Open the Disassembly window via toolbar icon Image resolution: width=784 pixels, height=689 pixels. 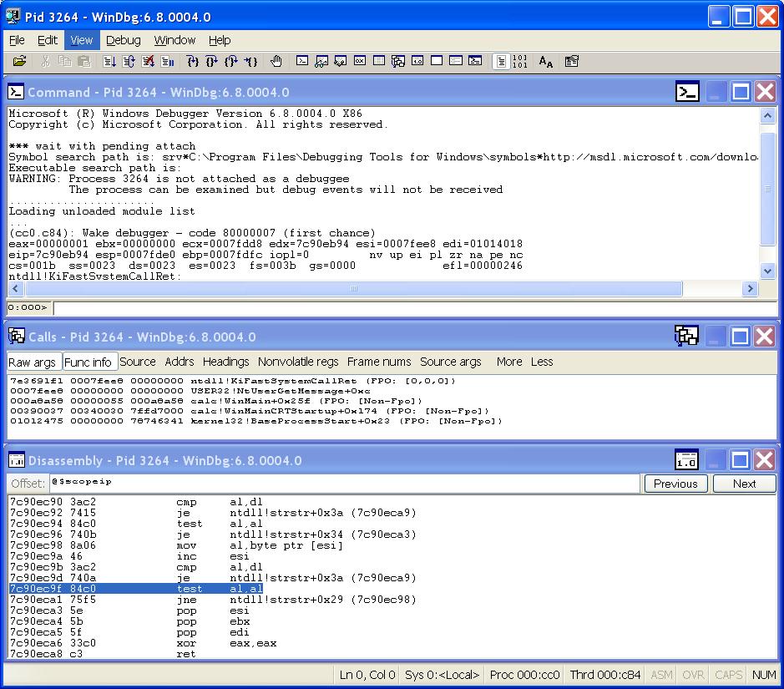(x=417, y=61)
